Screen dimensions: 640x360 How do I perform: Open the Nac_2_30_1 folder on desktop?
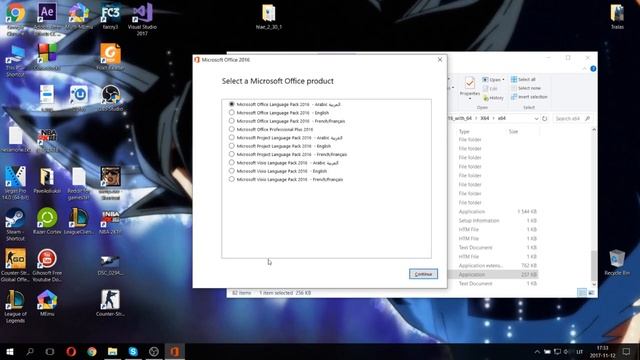click(269, 16)
